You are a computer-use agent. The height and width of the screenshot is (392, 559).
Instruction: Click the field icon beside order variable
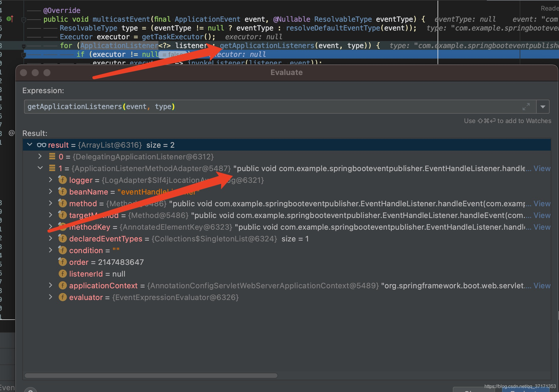pyautogui.click(x=62, y=262)
